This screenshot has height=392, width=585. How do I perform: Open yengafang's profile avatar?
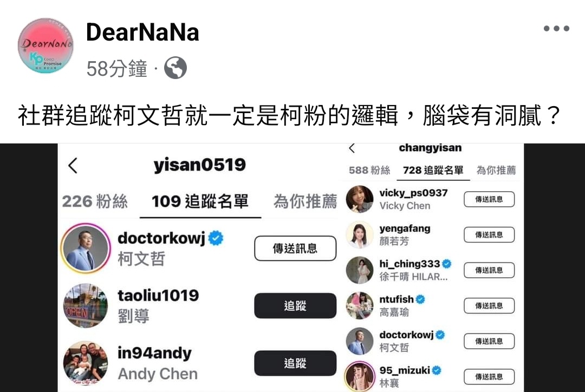point(359,234)
